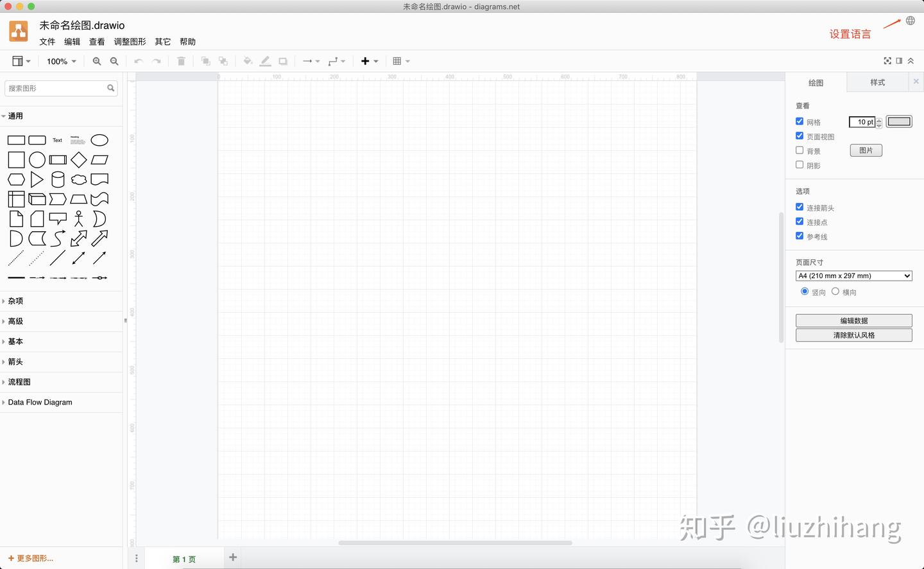Uncheck the 页面视图 checkbox
This screenshot has width=924, height=569.
pyautogui.click(x=800, y=136)
